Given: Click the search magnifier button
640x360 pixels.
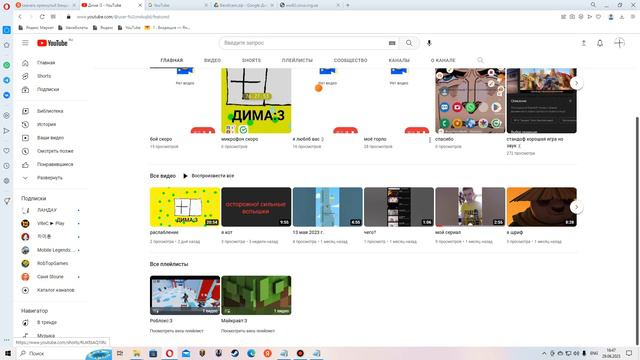Looking at the screenshot, I should click(409, 43).
